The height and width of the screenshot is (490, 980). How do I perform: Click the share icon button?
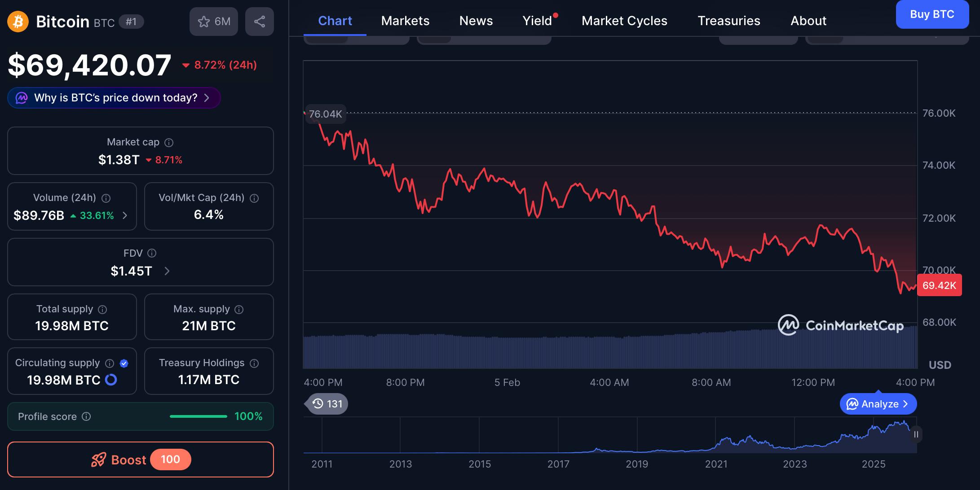[259, 22]
